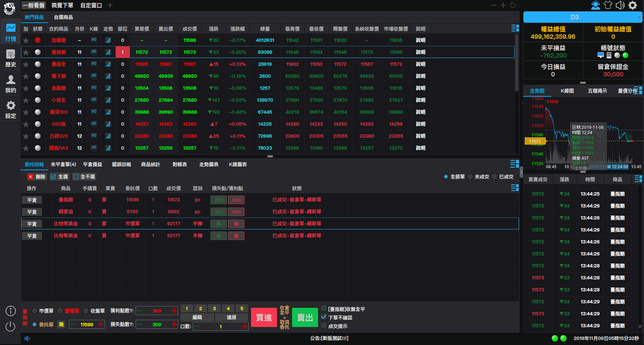The width and height of the screenshot is (644, 345).
Task: Click the star to add 電子期 to favorites
Action: tap(25, 76)
